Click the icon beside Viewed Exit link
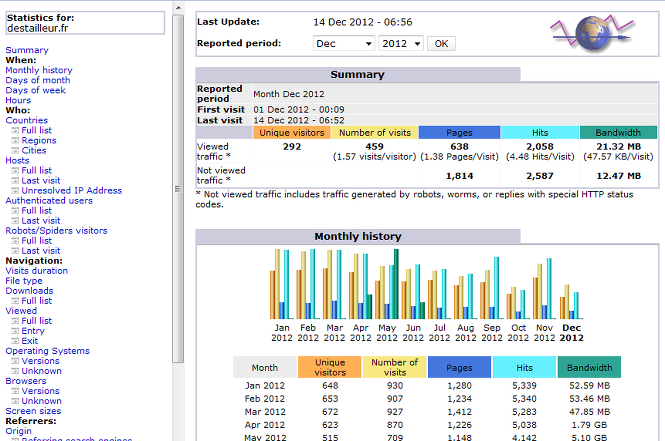Screen dimensions: 665x441 pos(15,341)
